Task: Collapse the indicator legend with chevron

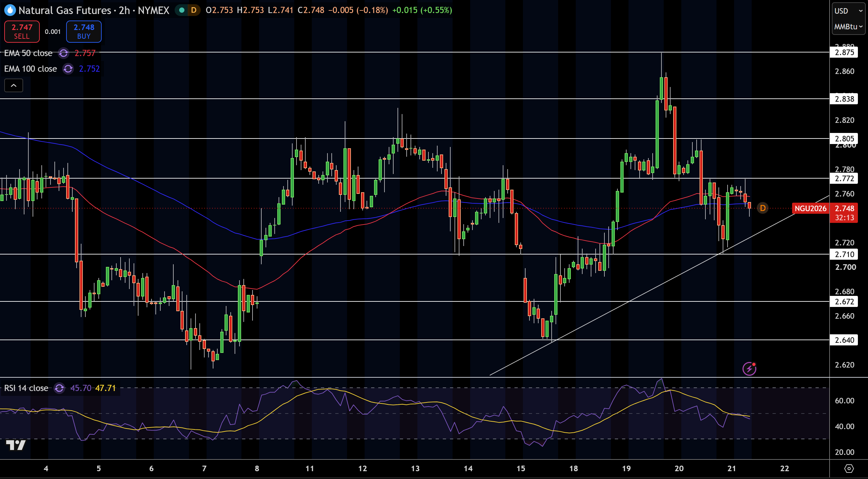Action: [x=13, y=86]
